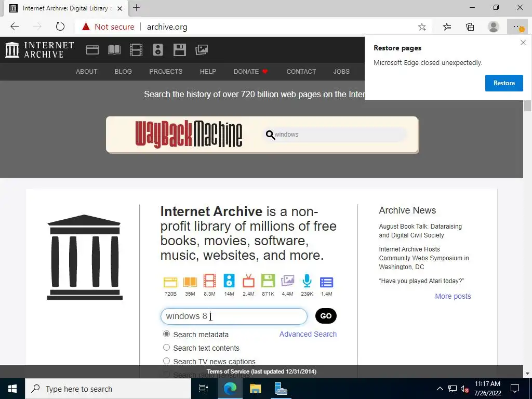Open a new browser tab
Screen dimensions: 532x399
point(137,8)
